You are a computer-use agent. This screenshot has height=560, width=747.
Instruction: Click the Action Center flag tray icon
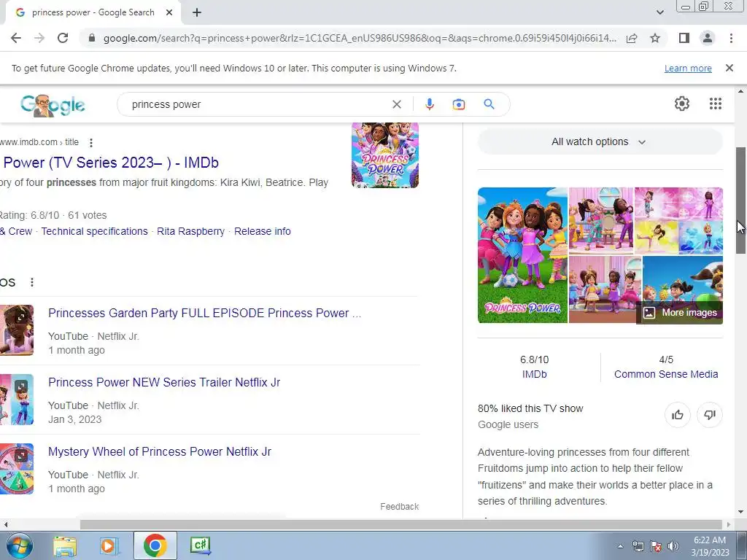click(x=656, y=546)
